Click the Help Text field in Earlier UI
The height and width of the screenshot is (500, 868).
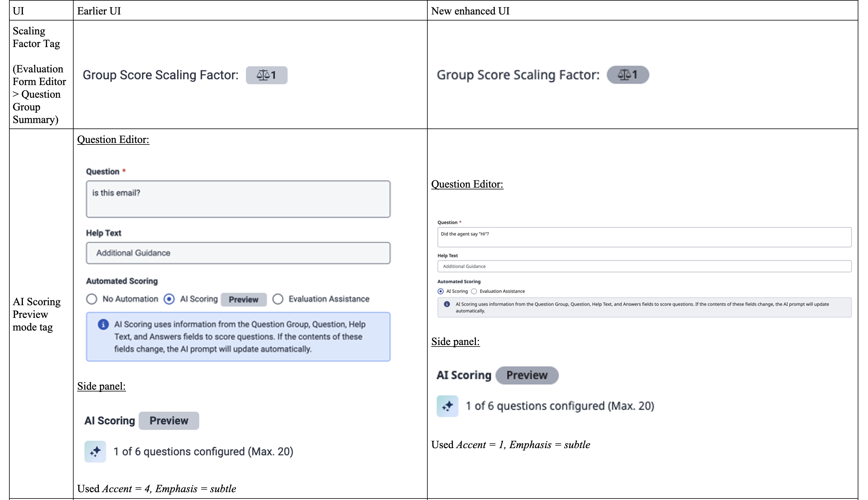[x=238, y=253]
